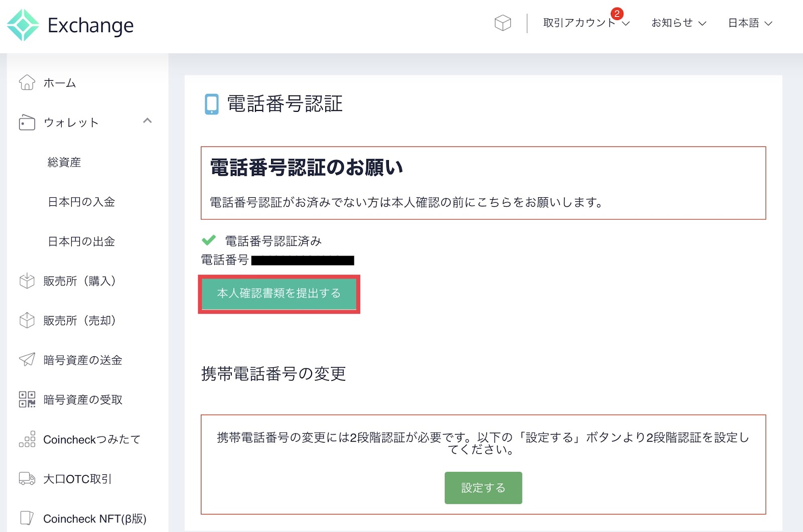Collapse the ウォレット section chevron
Image resolution: width=803 pixels, height=532 pixels.
(x=147, y=121)
